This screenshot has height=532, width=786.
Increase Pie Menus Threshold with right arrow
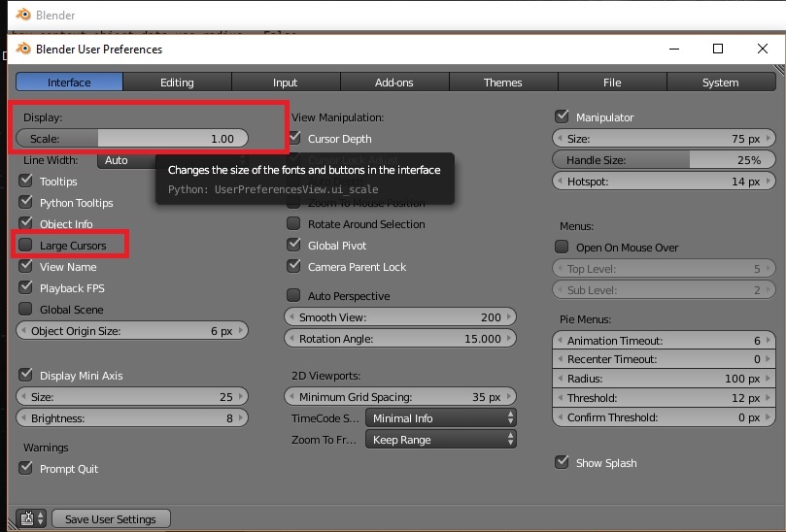point(768,398)
